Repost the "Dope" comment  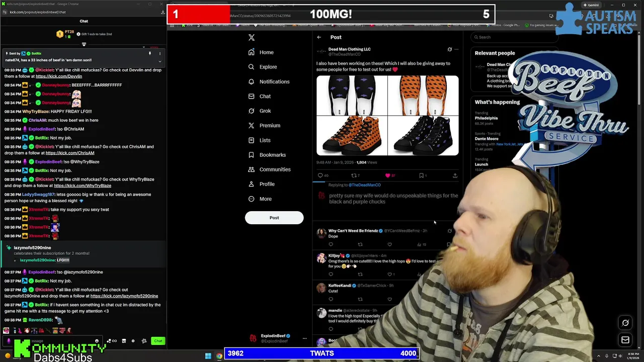tap(360, 244)
